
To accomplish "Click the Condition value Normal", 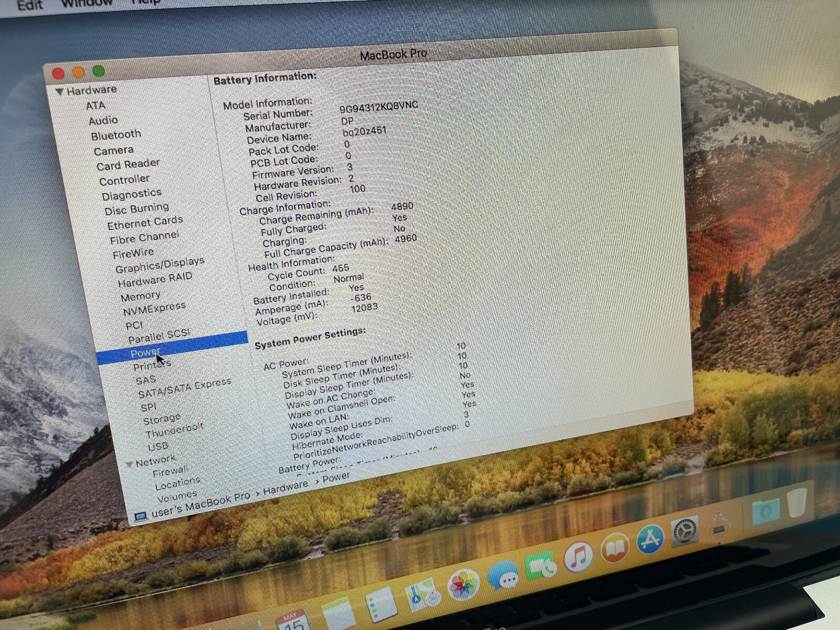I will coord(349,278).
